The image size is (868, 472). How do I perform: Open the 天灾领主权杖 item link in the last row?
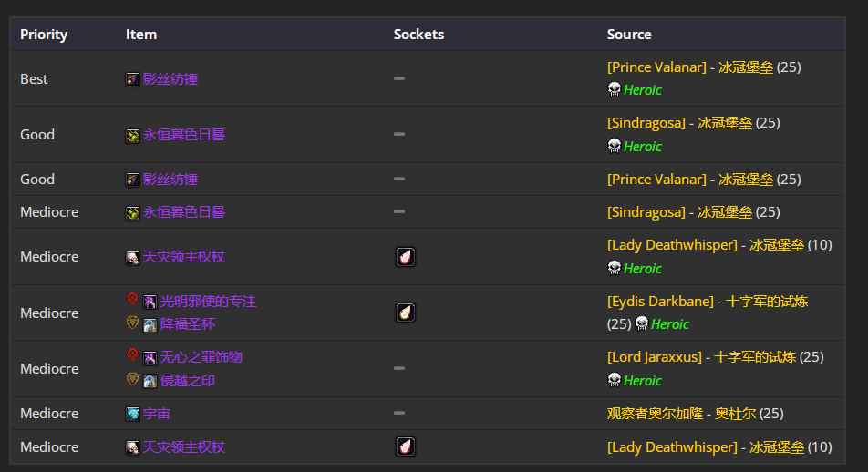pyautogui.click(x=184, y=447)
